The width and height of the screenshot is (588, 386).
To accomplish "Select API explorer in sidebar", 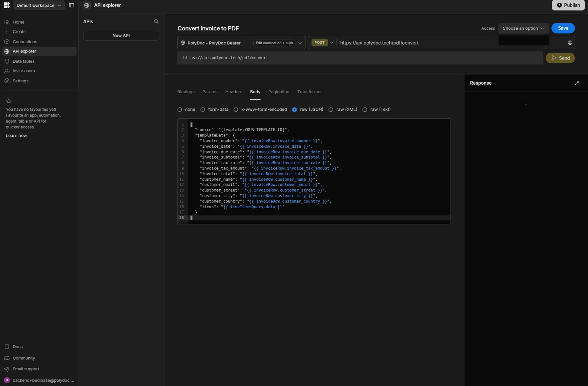I will pyautogui.click(x=39, y=51).
